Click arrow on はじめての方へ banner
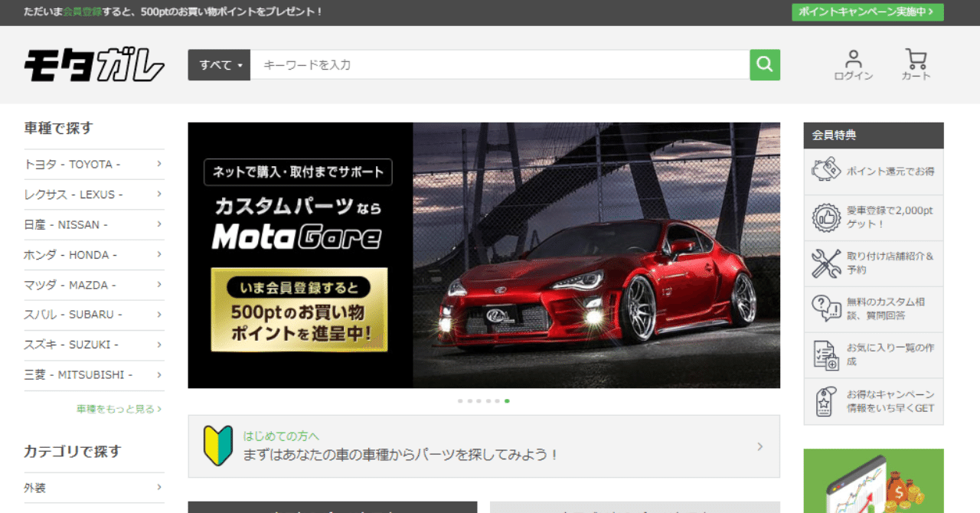Screen dimensions: 980x513 click(x=759, y=446)
